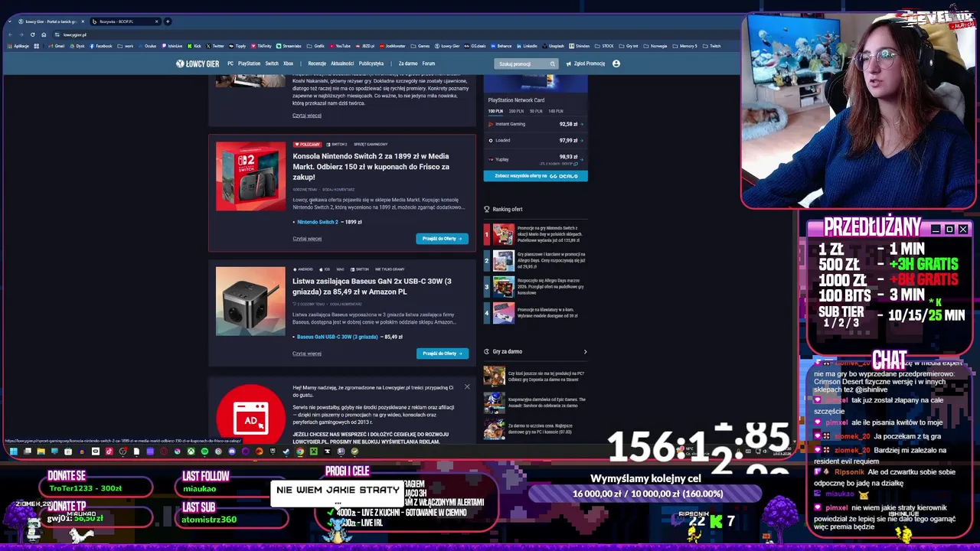
Task: Click the user account icon on Łowcy Gier
Action: 616,64
